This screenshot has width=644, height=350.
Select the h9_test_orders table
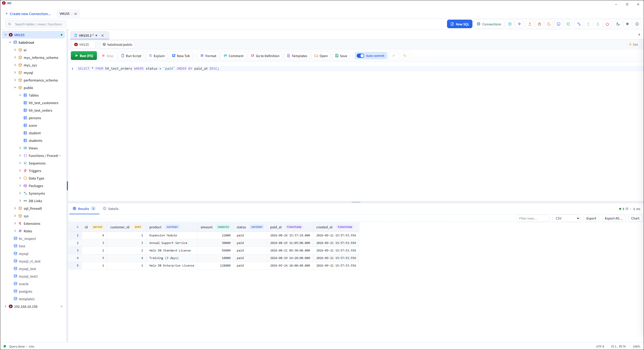(x=40, y=110)
